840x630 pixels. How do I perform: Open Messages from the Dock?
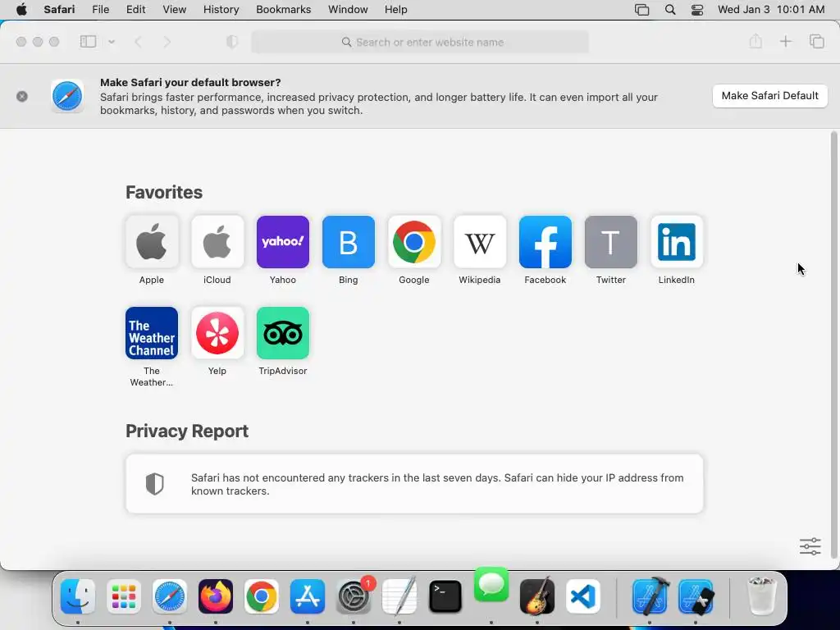coord(491,584)
